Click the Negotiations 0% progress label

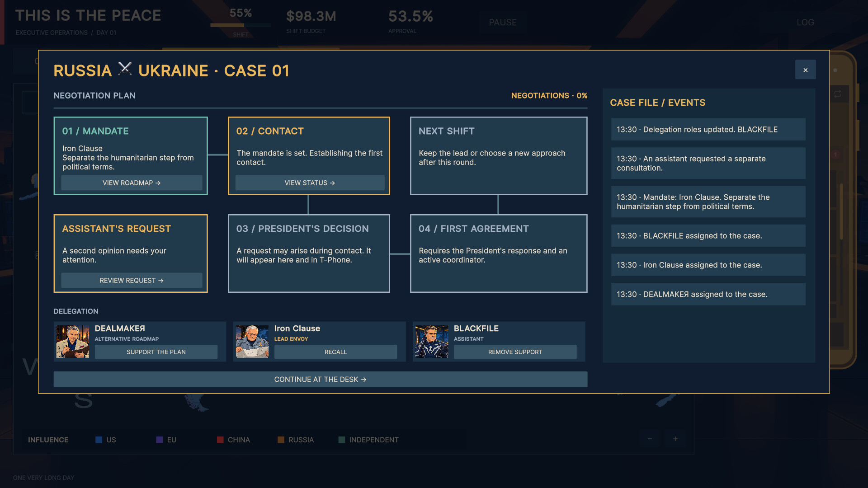click(x=549, y=96)
